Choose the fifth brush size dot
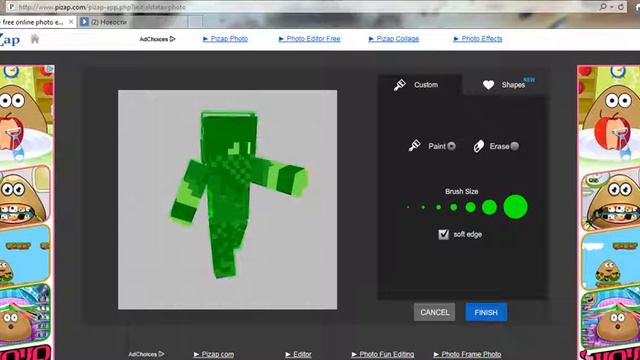This screenshot has width=640, height=360. tap(470, 207)
